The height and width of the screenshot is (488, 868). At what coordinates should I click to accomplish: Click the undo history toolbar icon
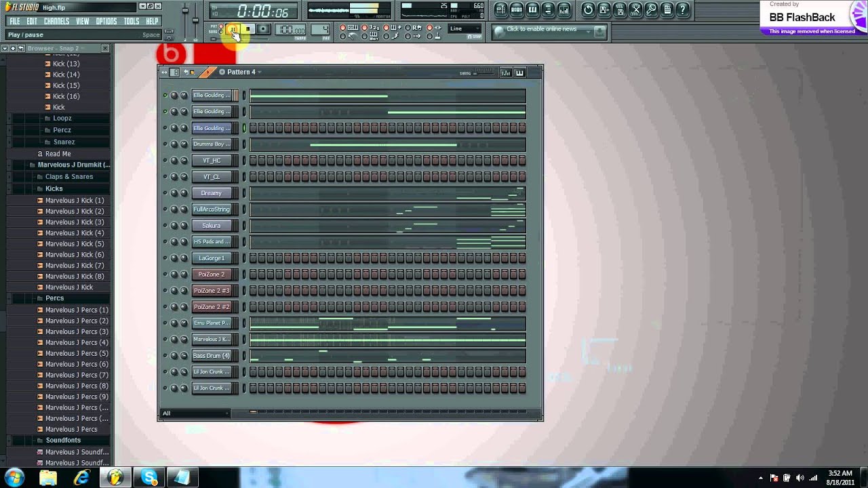click(588, 9)
